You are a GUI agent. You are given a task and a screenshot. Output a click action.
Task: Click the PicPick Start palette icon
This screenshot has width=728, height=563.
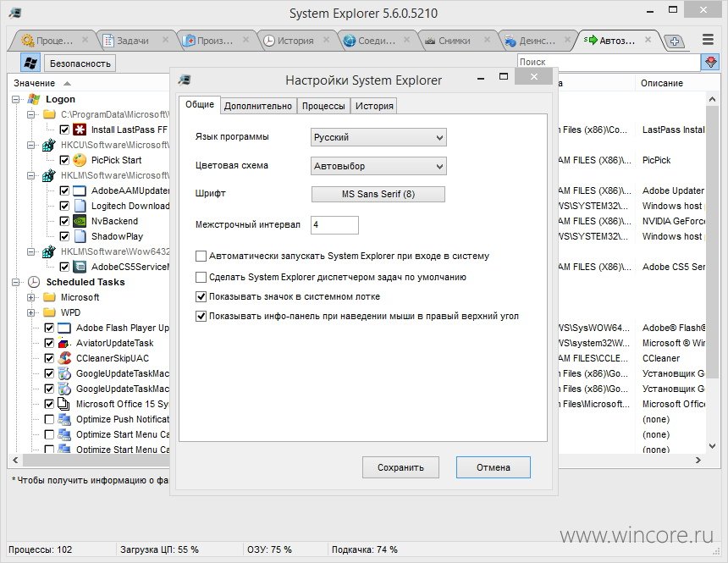pyautogui.click(x=80, y=160)
